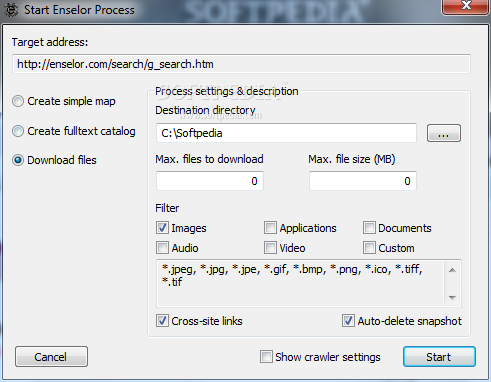Disable the Auto-delete snapshot checkbox
The width and height of the screenshot is (491, 382).
point(348,321)
